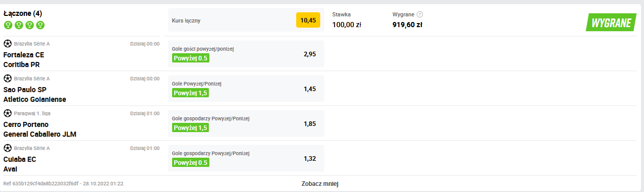644x192 pixels.
Task: Select the Powyżej 0.5 pick with odds 1,32
Action: coord(190,162)
